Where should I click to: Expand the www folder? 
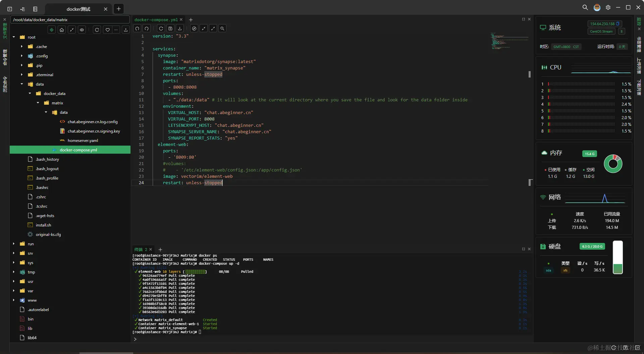[13, 300]
